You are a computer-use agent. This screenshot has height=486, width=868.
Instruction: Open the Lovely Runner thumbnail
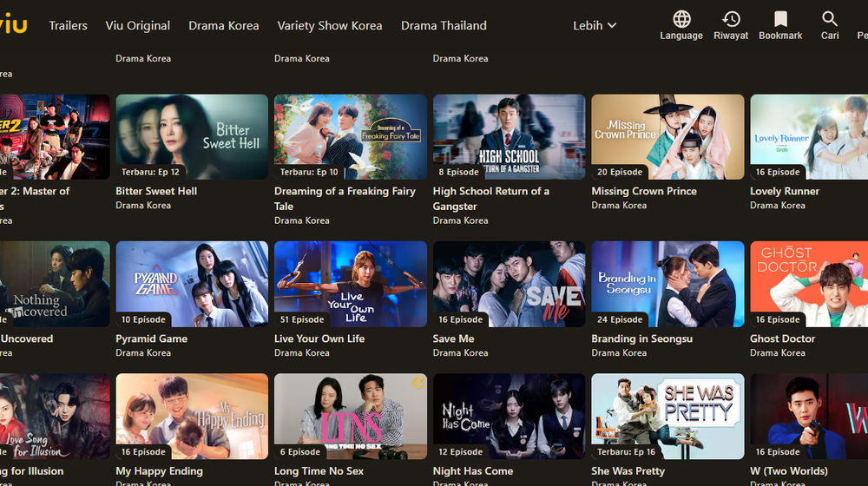click(x=809, y=137)
